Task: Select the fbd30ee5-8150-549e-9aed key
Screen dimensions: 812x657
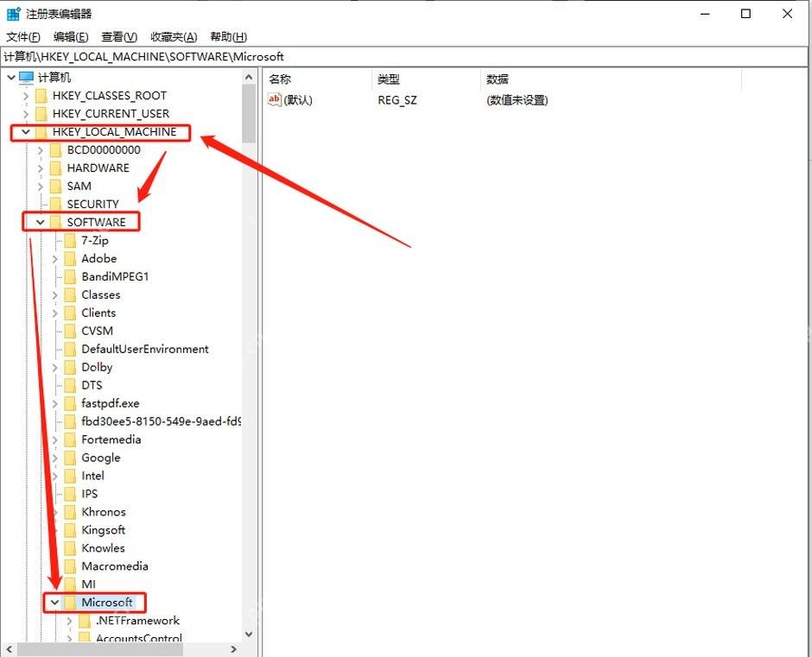Action: click(x=161, y=421)
